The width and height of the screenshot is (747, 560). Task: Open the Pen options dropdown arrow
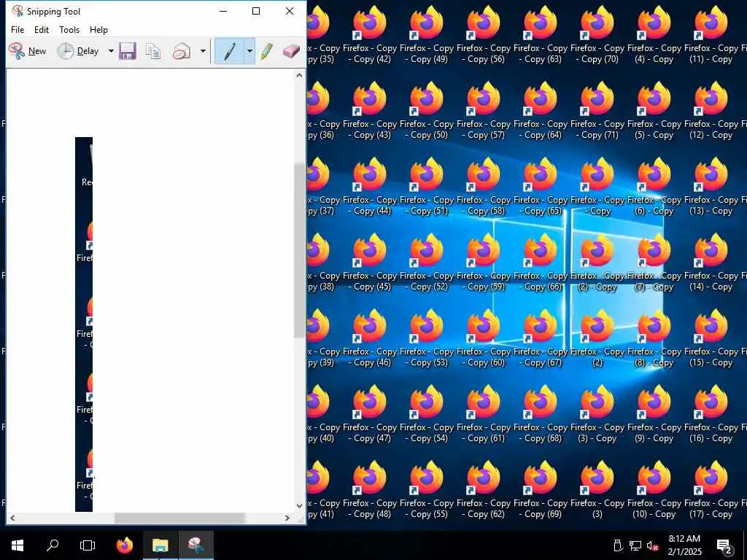pyautogui.click(x=249, y=51)
